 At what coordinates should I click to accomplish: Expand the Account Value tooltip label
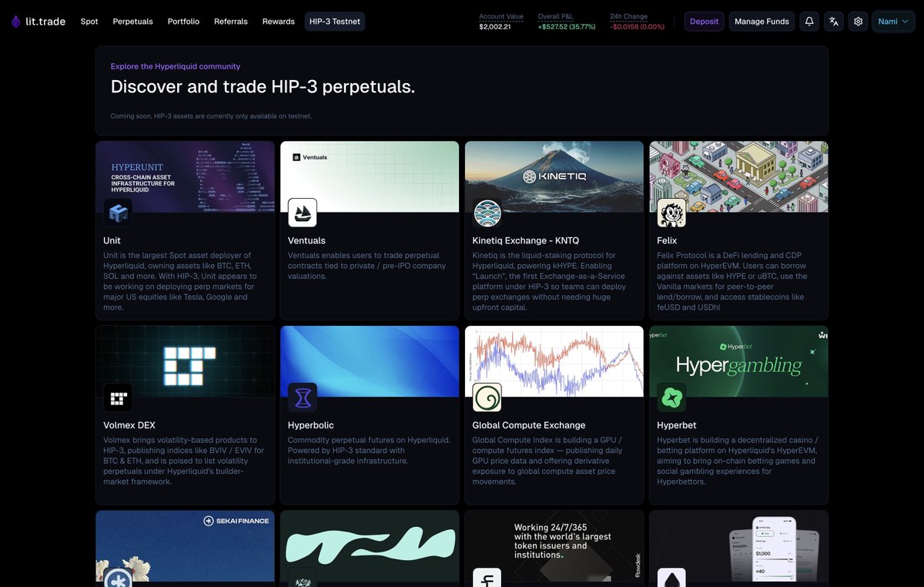[x=500, y=16]
